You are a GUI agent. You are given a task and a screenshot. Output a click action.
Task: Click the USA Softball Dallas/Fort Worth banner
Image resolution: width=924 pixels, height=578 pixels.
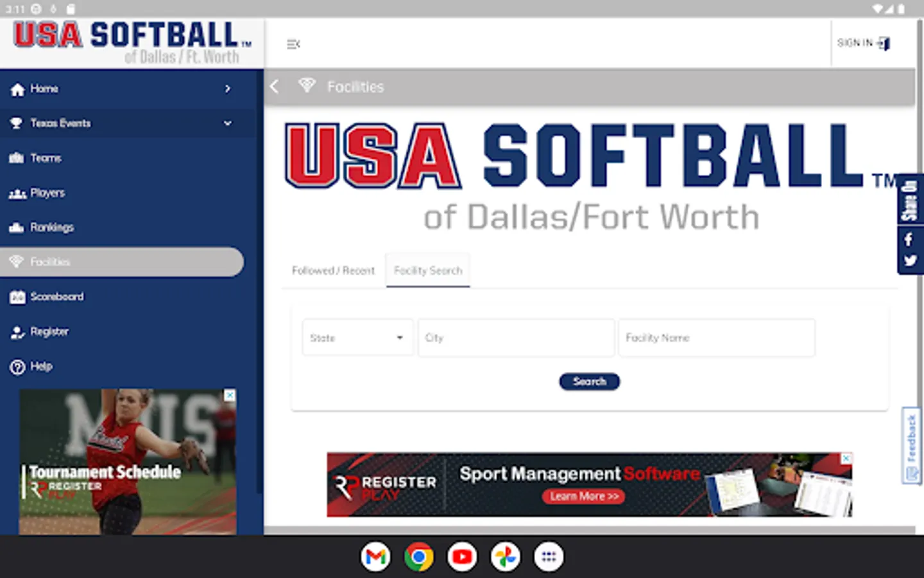tap(590, 178)
